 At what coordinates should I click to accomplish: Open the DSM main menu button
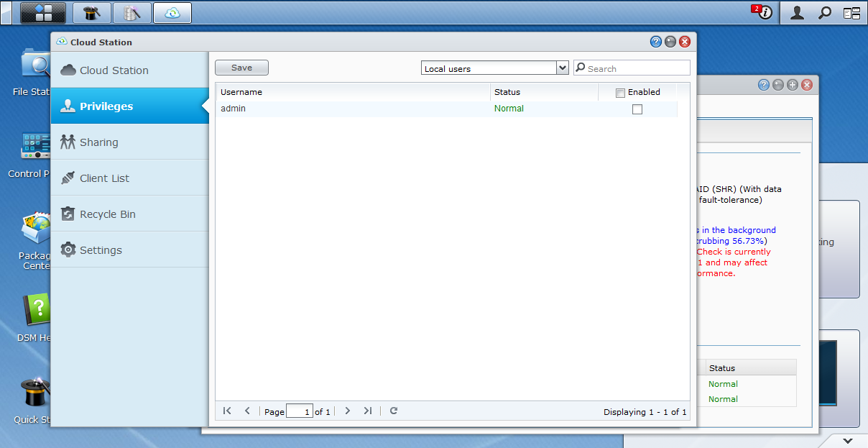pos(43,12)
